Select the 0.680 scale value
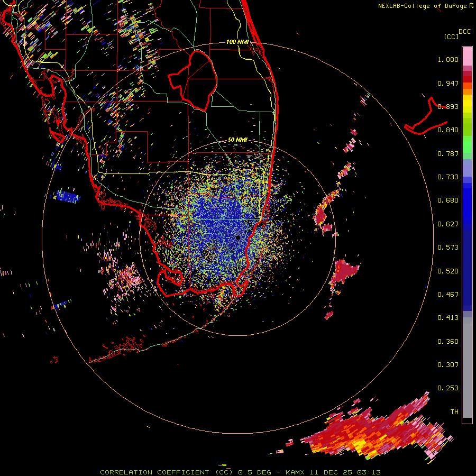The height and width of the screenshot is (476, 476). click(448, 200)
